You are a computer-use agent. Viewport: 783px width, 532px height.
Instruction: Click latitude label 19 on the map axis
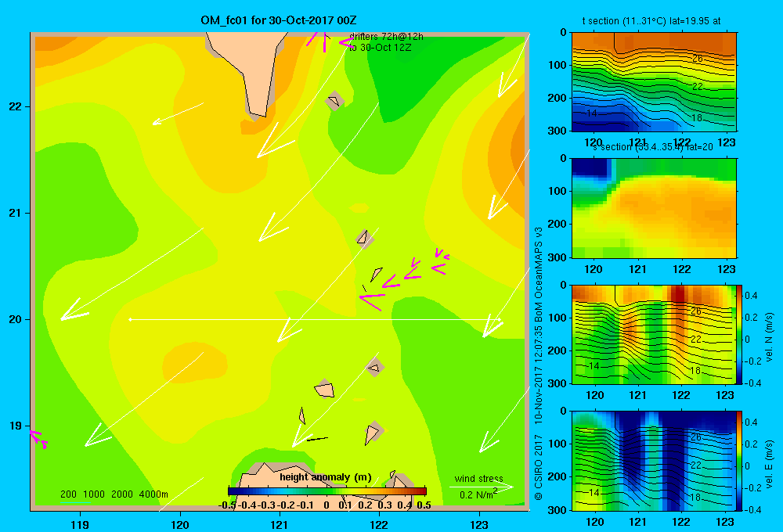point(16,426)
